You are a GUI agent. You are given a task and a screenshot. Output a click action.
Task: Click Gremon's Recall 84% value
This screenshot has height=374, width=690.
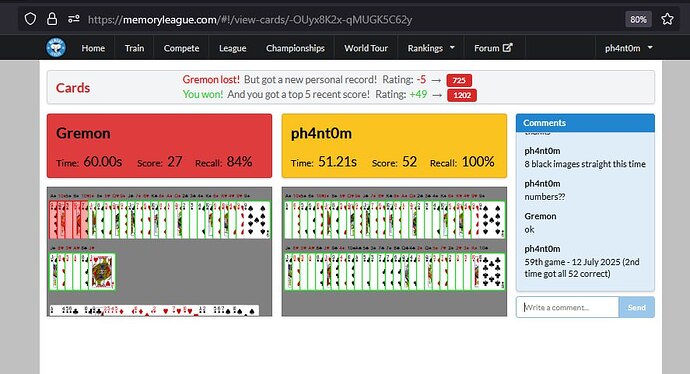(239, 161)
